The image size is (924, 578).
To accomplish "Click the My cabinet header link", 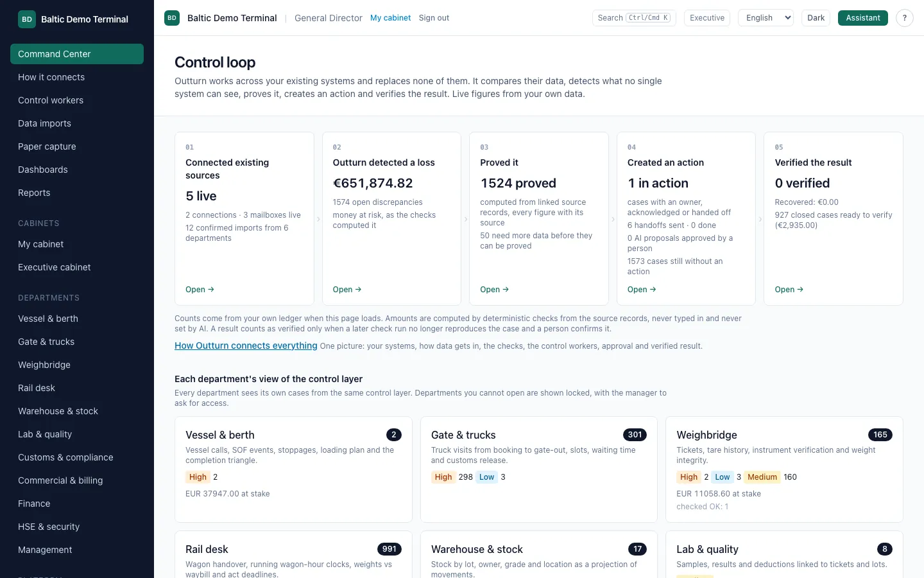I will pos(390,18).
